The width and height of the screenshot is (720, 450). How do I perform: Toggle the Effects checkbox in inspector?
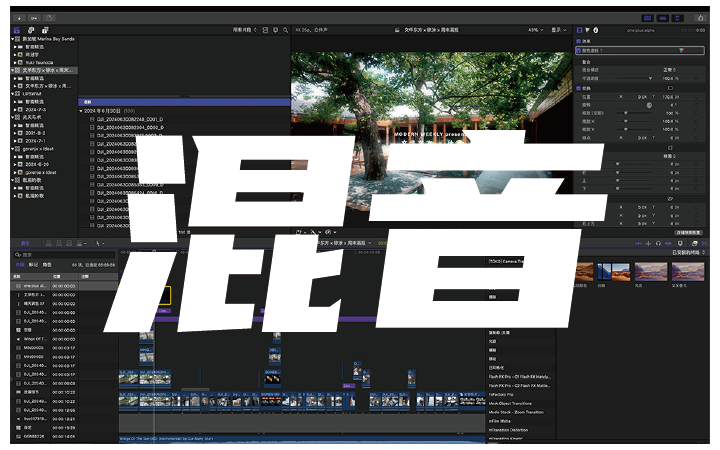[x=579, y=40]
